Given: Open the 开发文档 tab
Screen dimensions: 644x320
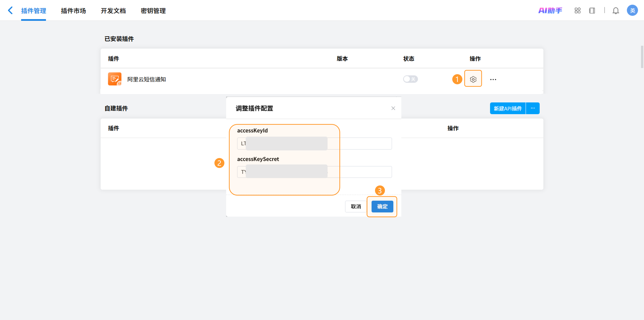Looking at the screenshot, I should tap(113, 11).
